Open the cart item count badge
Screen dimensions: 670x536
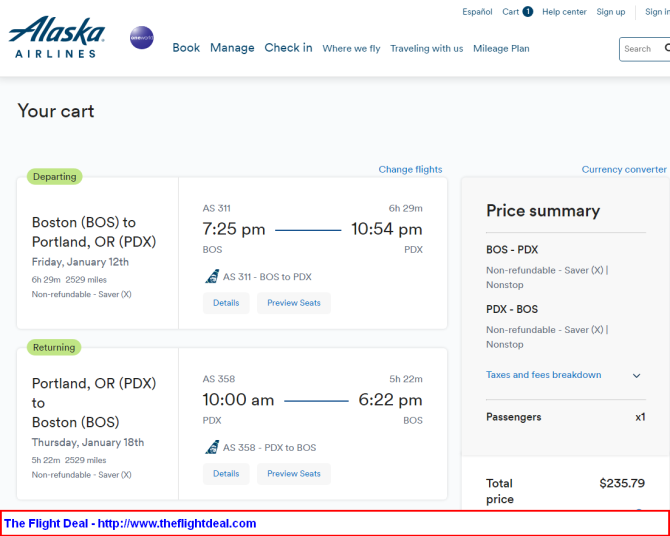528,12
